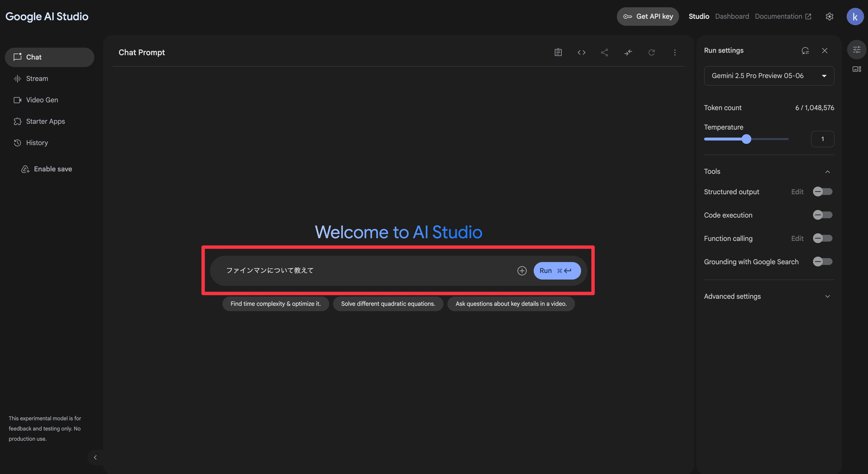Click the plus insert media icon
This screenshot has height=474, width=868.
click(522, 271)
